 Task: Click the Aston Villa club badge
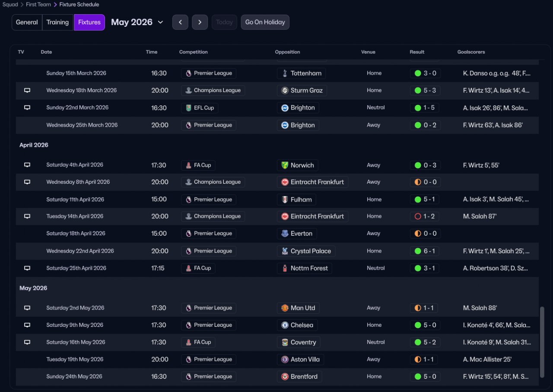285,360
